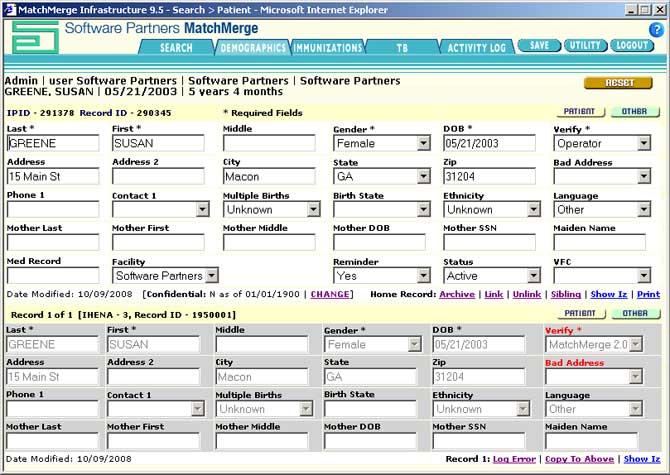The image size is (670, 475).
Task: Expand the home record Contact 1 dropdown
Action: (203, 209)
